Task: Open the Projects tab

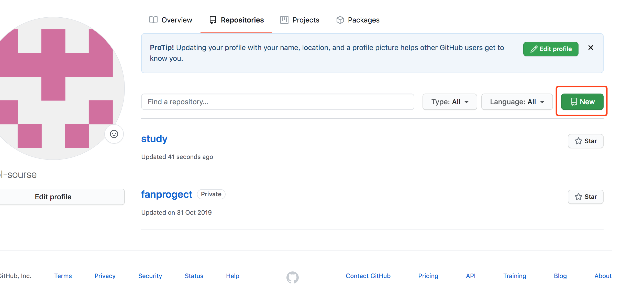Action: [x=300, y=20]
